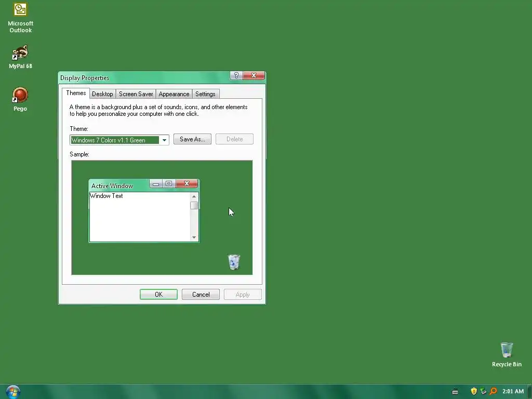The image size is (532, 399).
Task: Click the sample Active Window close button
Action: 187,183
